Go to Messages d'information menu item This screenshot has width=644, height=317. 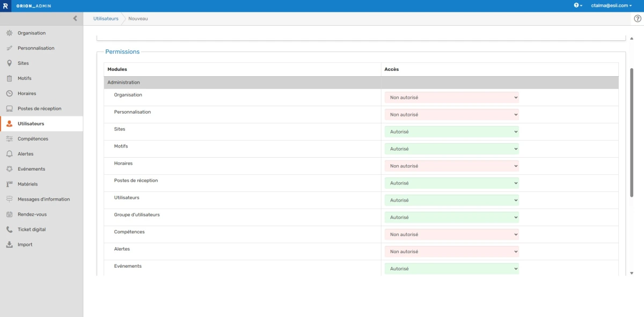(x=43, y=200)
